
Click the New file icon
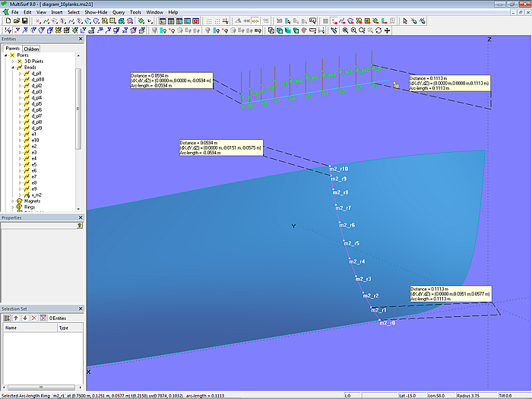coord(7,21)
